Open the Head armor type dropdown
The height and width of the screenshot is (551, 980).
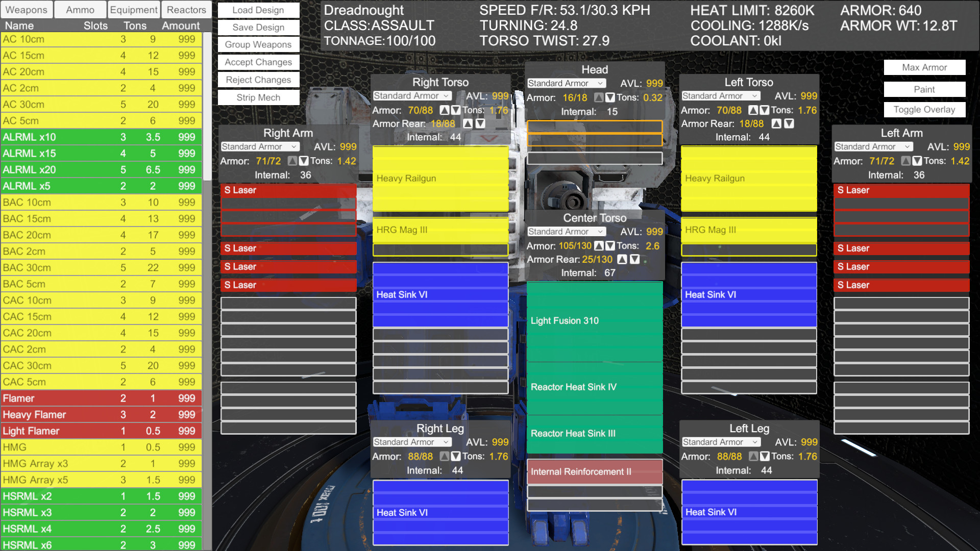(x=566, y=83)
